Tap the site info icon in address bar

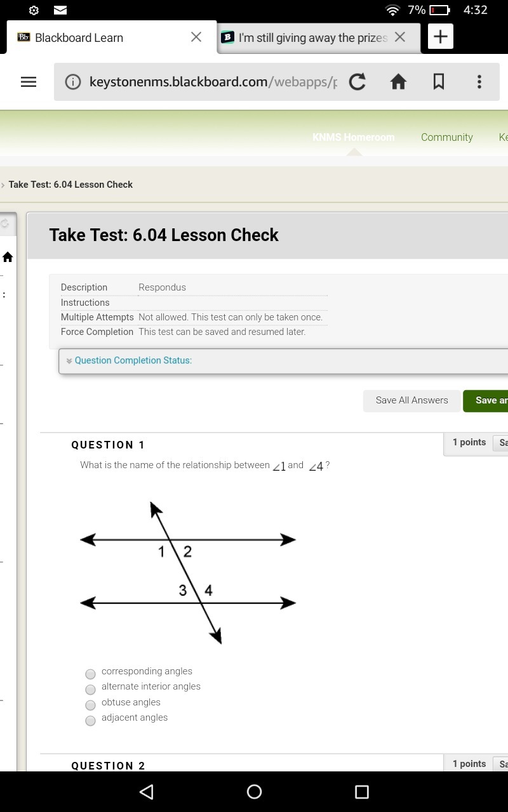[x=73, y=82]
